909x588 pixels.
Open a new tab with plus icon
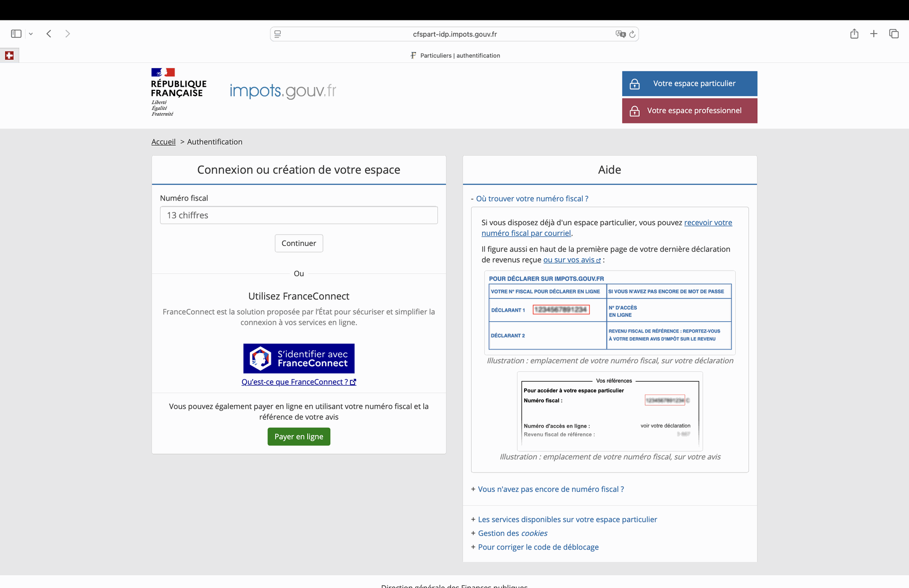pyautogui.click(x=873, y=34)
